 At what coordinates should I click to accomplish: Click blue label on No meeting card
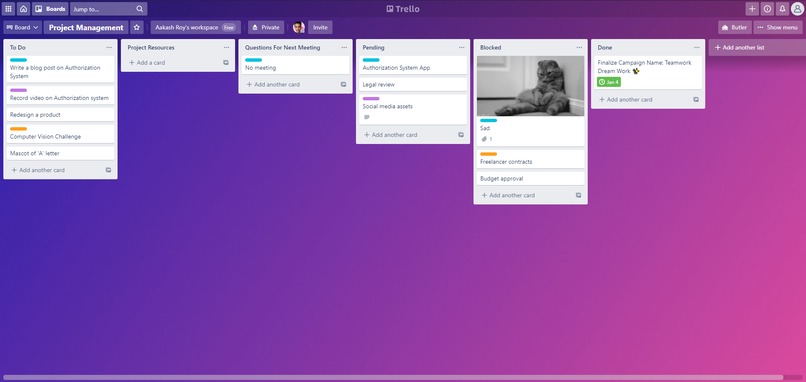pyautogui.click(x=253, y=60)
